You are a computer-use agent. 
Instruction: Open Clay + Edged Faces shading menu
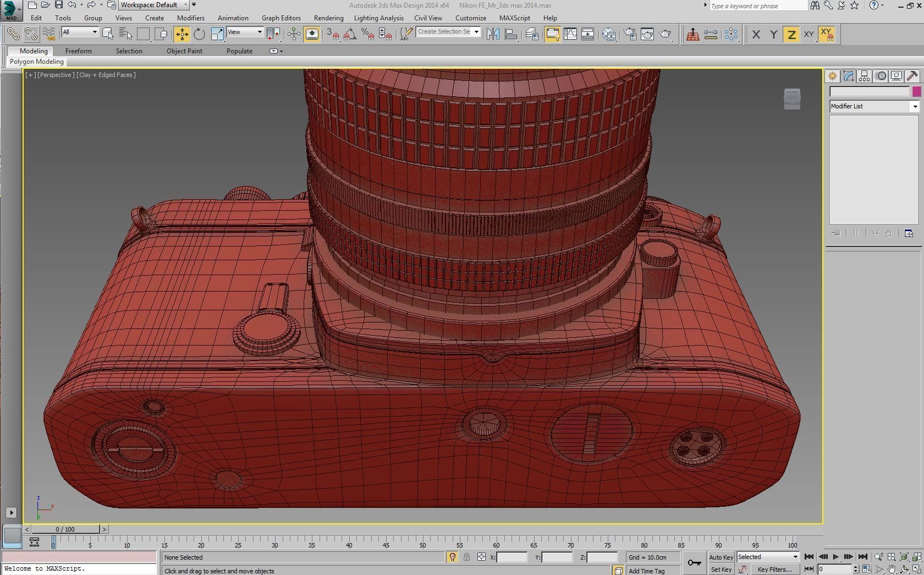tap(106, 75)
